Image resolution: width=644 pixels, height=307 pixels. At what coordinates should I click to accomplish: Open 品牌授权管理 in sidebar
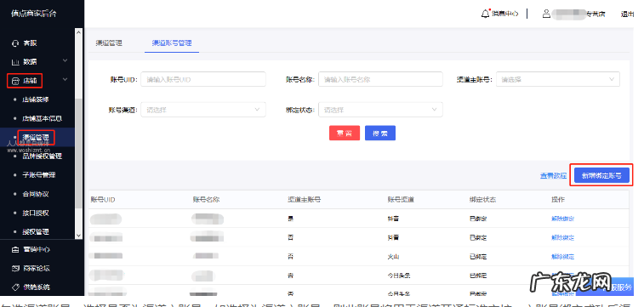(43, 156)
